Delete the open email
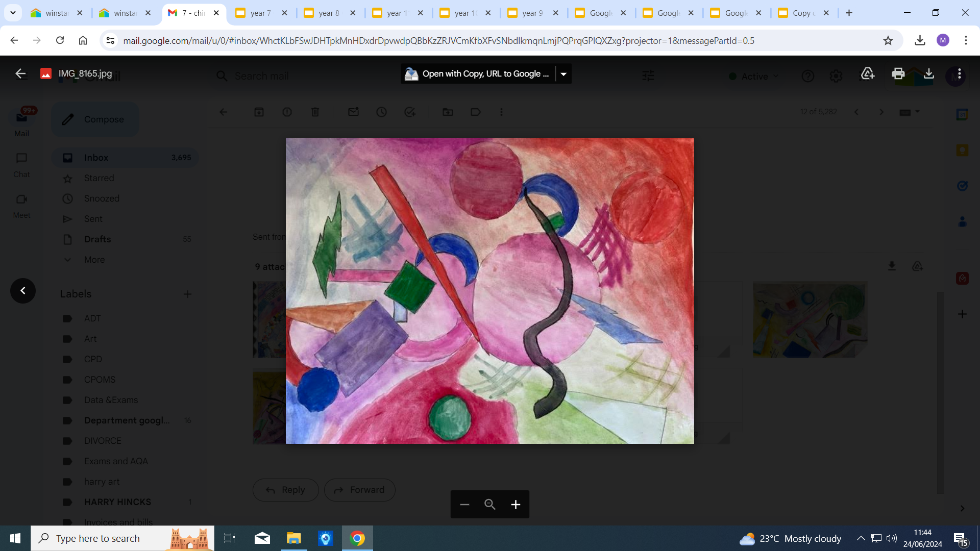 [315, 112]
